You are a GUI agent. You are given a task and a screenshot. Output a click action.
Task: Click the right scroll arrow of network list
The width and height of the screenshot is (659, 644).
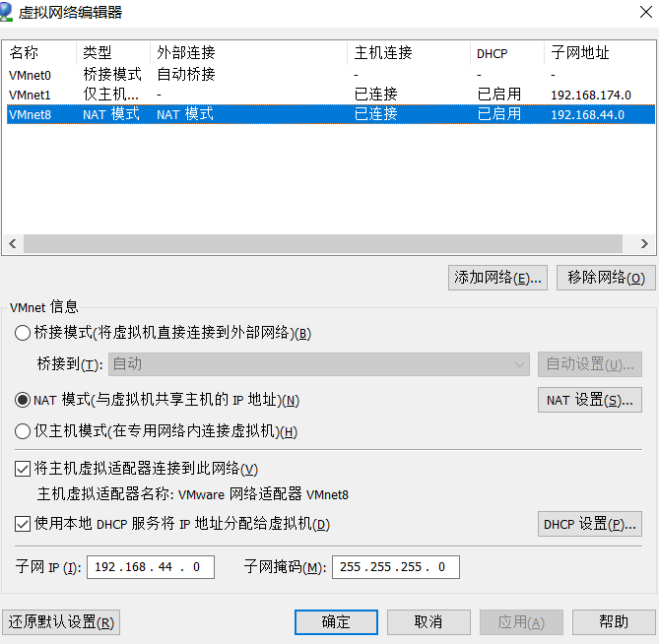point(644,243)
